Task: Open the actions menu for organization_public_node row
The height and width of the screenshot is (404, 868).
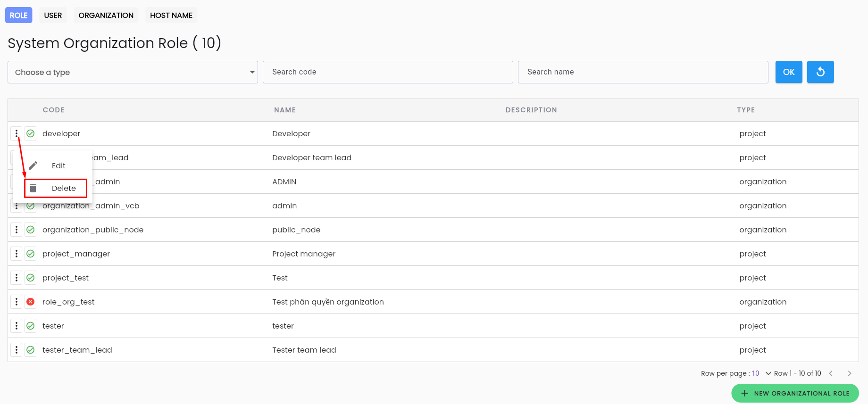Action: 17,230
